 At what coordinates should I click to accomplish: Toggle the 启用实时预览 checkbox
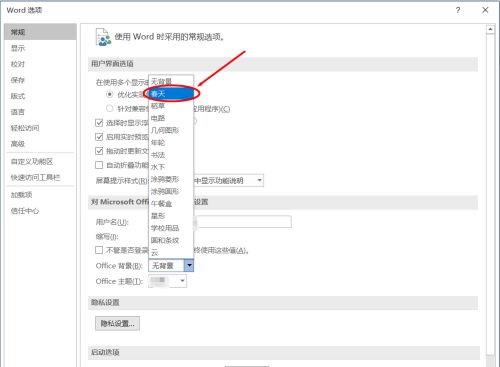pyautogui.click(x=99, y=137)
